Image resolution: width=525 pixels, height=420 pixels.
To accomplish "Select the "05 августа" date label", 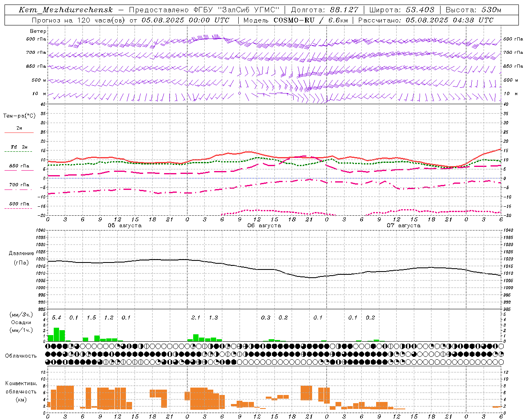I will coord(125,226).
